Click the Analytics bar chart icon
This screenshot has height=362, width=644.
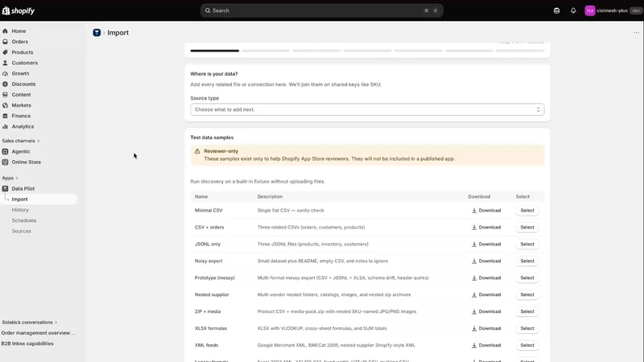(x=5, y=126)
